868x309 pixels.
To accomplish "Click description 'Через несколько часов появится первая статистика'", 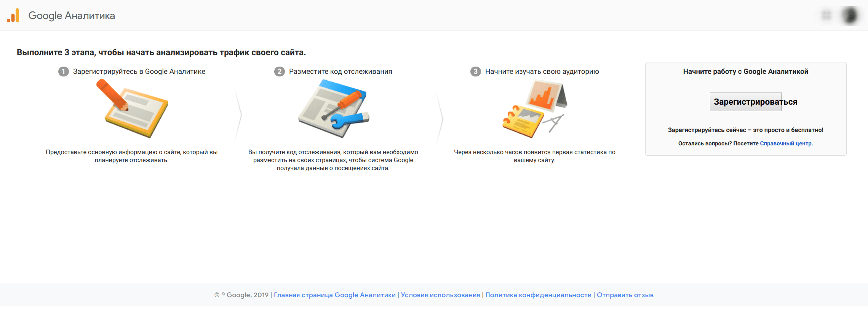I will point(535,156).
